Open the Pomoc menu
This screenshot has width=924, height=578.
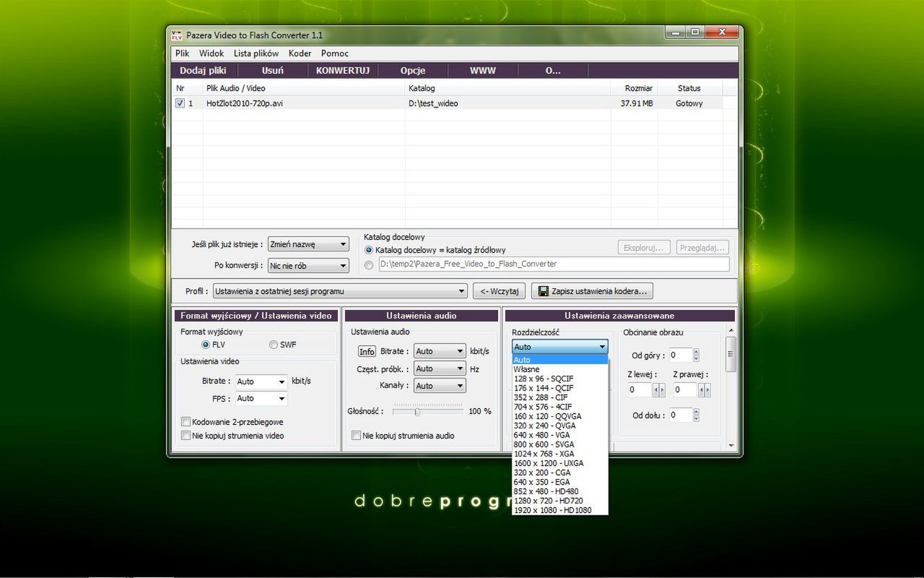[335, 53]
